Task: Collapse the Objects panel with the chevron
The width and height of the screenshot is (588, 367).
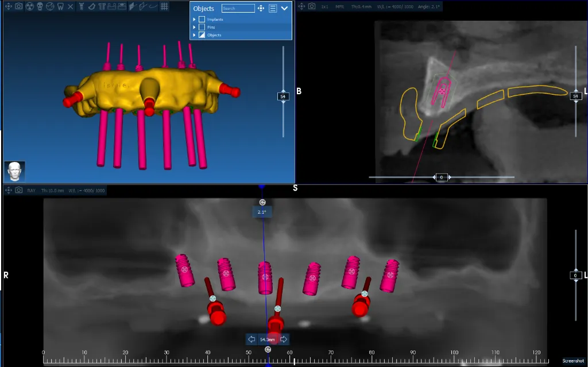Action: (x=284, y=8)
